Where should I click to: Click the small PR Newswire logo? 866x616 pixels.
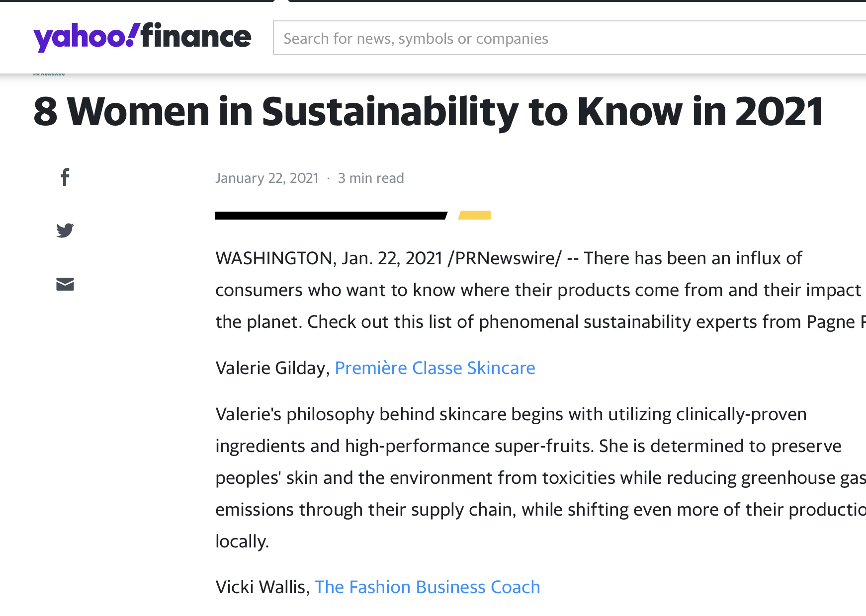coord(49,74)
